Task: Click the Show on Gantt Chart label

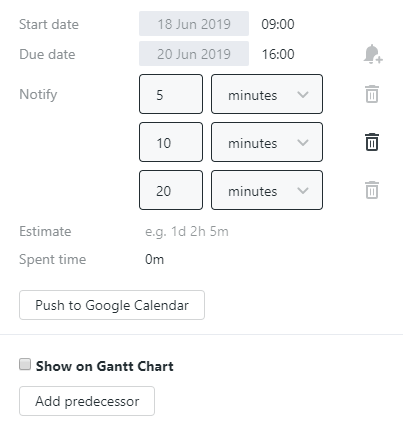Action: point(105,366)
